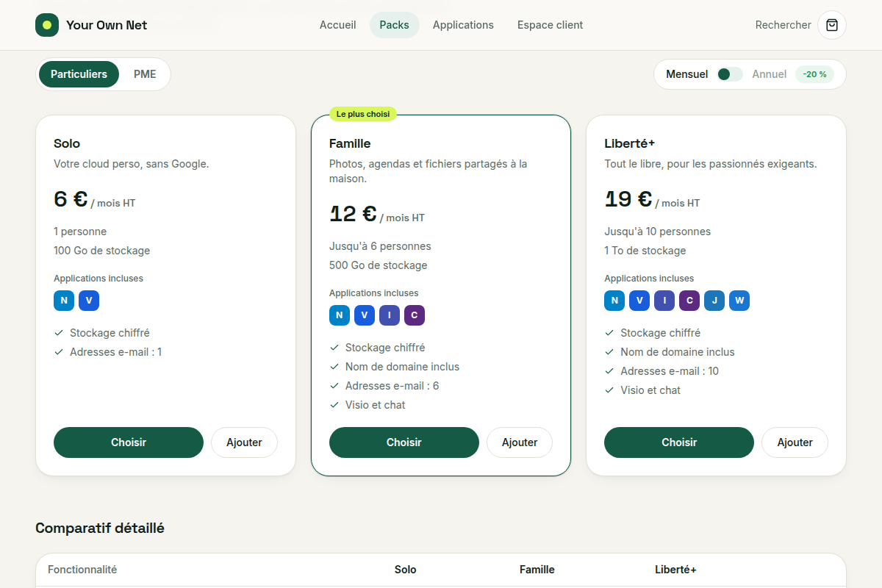The width and height of the screenshot is (882, 588).
Task: Click Choisir on the Liberté+ pack
Action: pyautogui.click(x=679, y=442)
